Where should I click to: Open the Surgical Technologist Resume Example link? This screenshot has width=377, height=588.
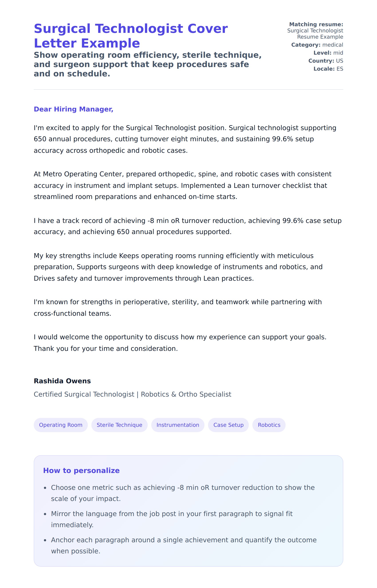(315, 34)
